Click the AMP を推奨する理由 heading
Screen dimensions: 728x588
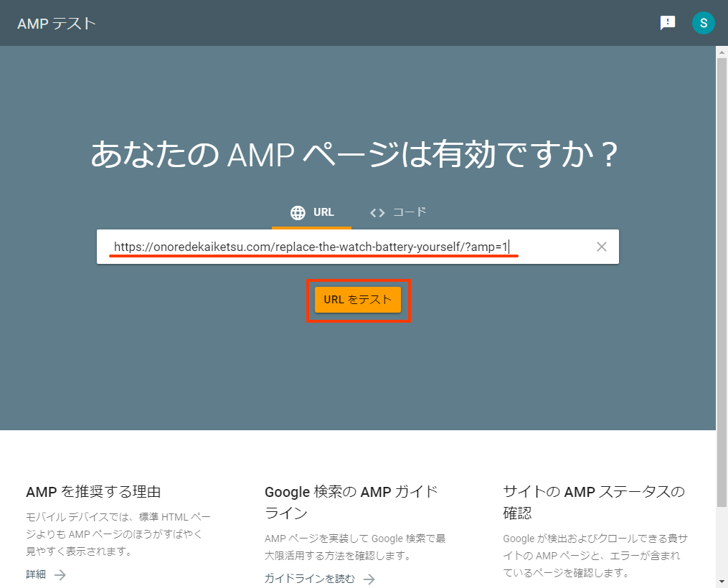click(93, 491)
